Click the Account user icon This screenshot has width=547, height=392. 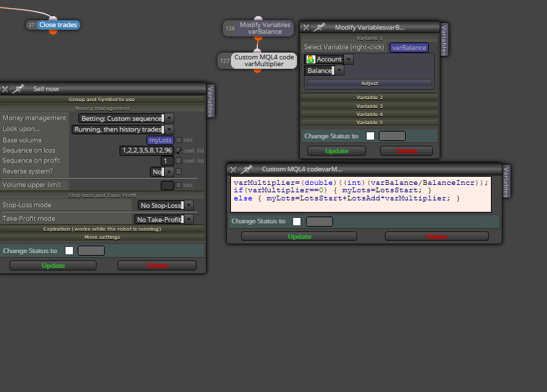[311, 59]
